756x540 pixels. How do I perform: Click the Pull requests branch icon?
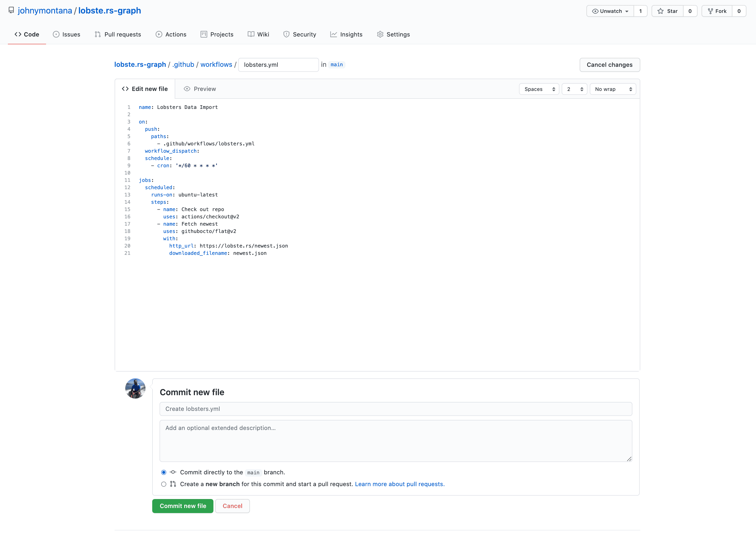coord(97,34)
